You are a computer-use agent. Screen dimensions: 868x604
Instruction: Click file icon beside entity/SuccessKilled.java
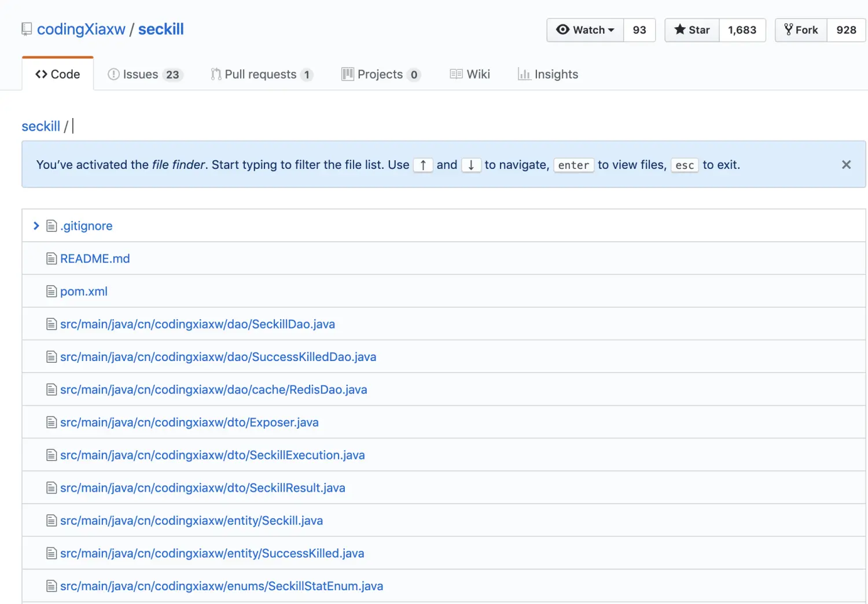pos(52,553)
